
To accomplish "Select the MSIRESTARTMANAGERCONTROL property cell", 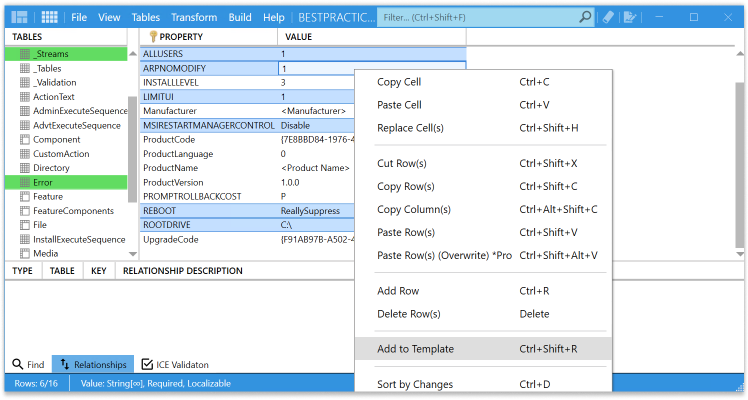I will tap(208, 125).
